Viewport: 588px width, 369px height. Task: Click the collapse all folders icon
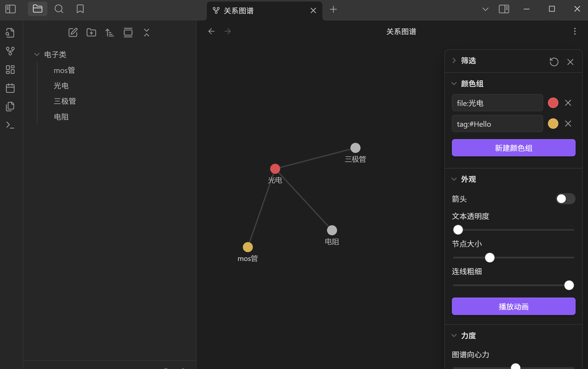(146, 33)
